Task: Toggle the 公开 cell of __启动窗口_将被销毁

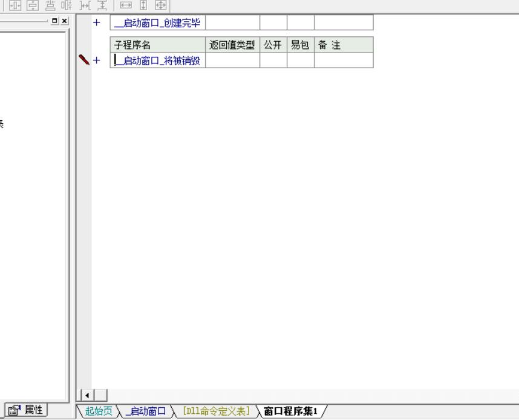Action: (273, 60)
